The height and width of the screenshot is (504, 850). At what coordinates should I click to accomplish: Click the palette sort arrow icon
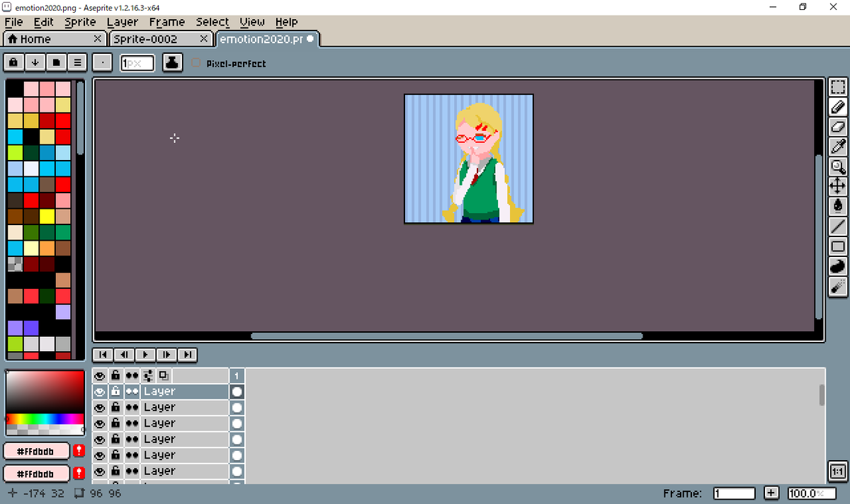35,63
